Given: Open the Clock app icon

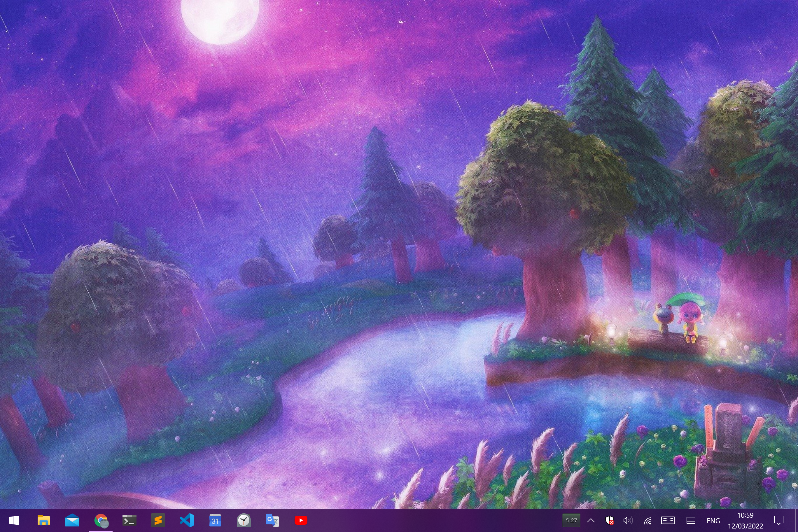Looking at the screenshot, I should click(244, 520).
